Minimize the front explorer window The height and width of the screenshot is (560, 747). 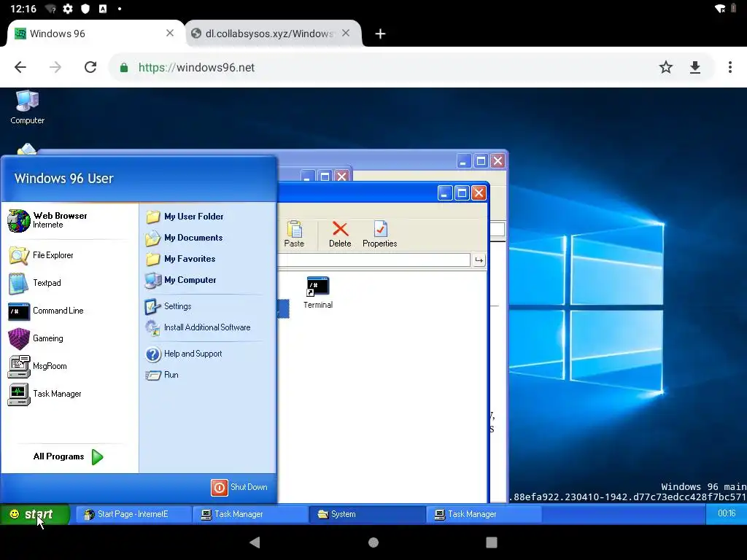(445, 192)
